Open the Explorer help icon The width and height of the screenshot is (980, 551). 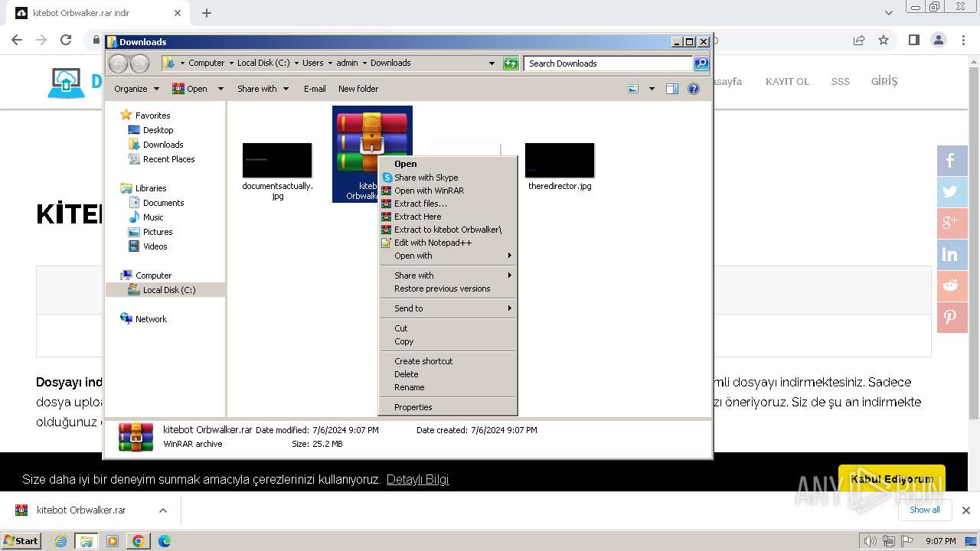tap(694, 89)
